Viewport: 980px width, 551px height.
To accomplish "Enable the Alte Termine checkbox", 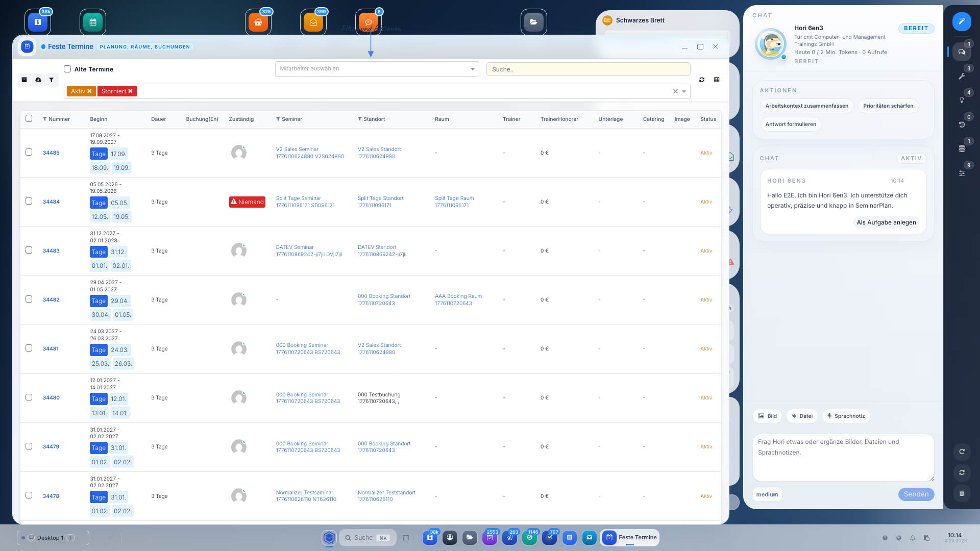I will coord(67,69).
